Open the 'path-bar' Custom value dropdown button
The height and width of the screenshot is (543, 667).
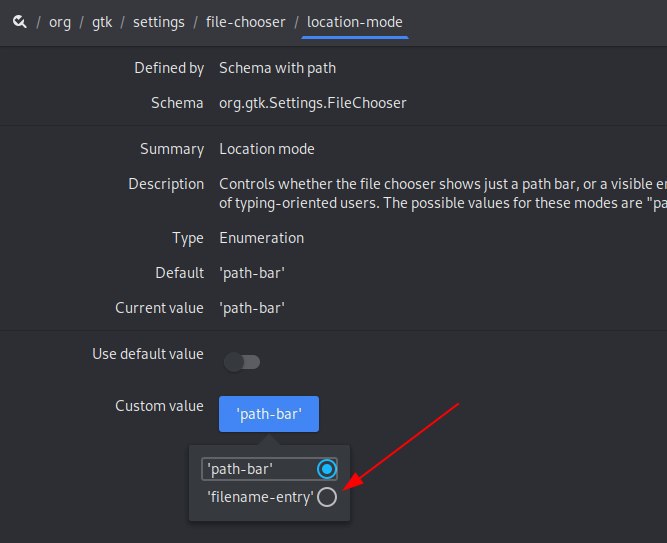(269, 414)
